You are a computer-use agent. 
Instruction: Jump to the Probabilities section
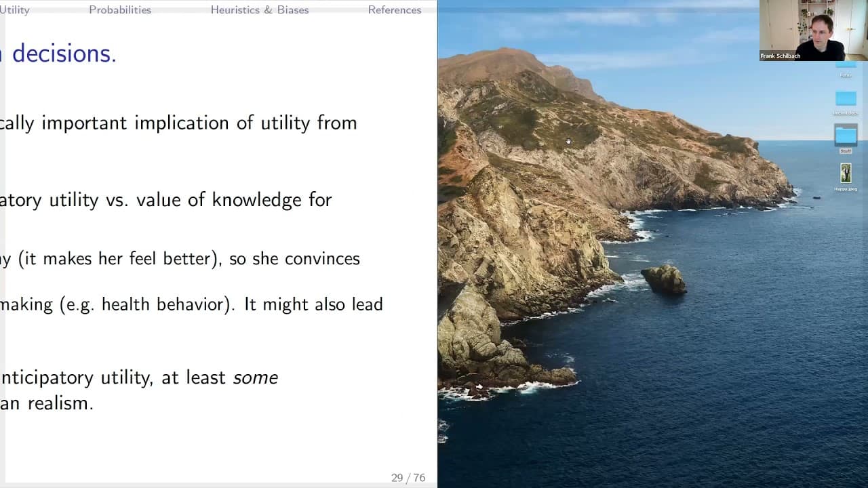[120, 10]
